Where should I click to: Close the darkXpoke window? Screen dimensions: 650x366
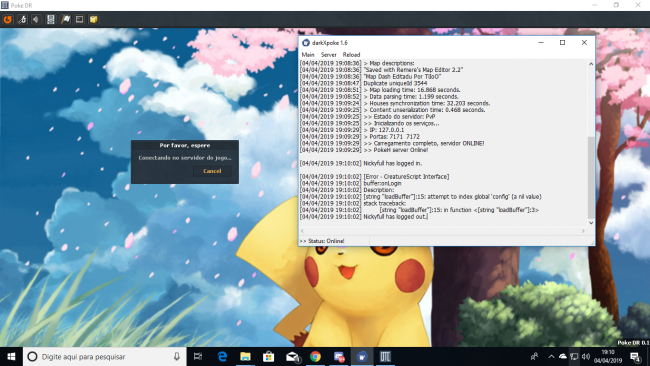(x=584, y=42)
